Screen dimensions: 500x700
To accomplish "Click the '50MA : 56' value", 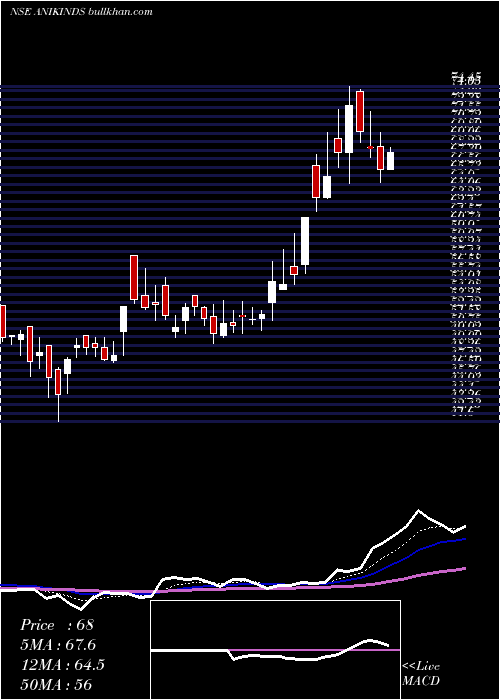I will point(56,684).
